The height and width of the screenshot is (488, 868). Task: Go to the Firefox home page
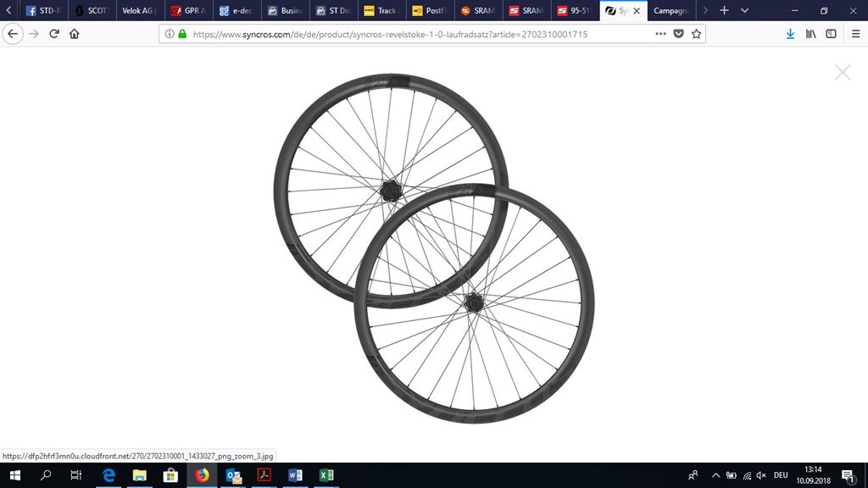pos(75,34)
